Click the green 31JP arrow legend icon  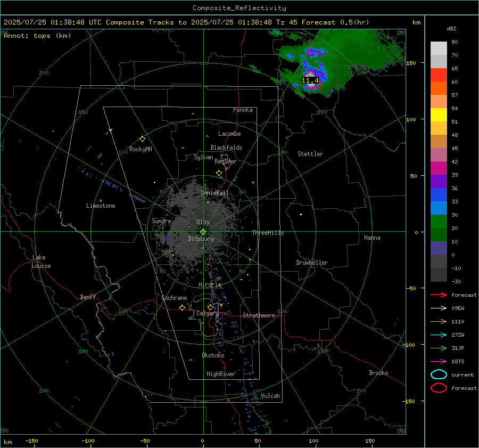(x=439, y=348)
